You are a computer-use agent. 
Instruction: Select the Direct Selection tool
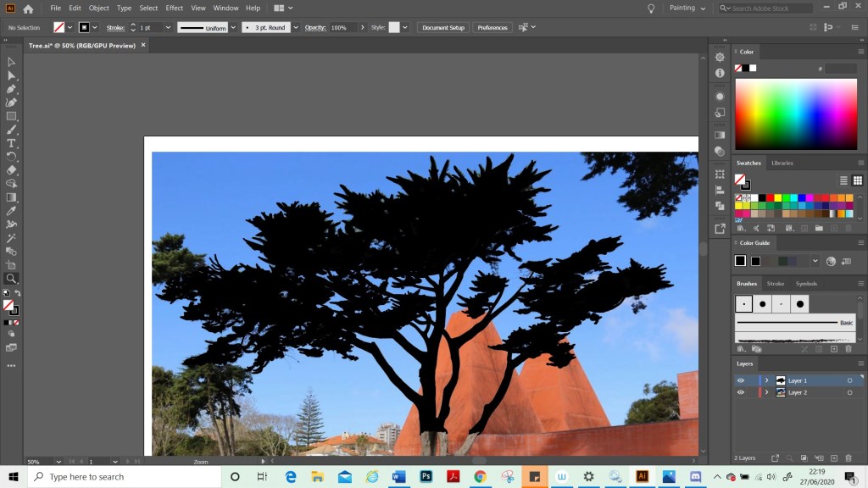[x=12, y=75]
